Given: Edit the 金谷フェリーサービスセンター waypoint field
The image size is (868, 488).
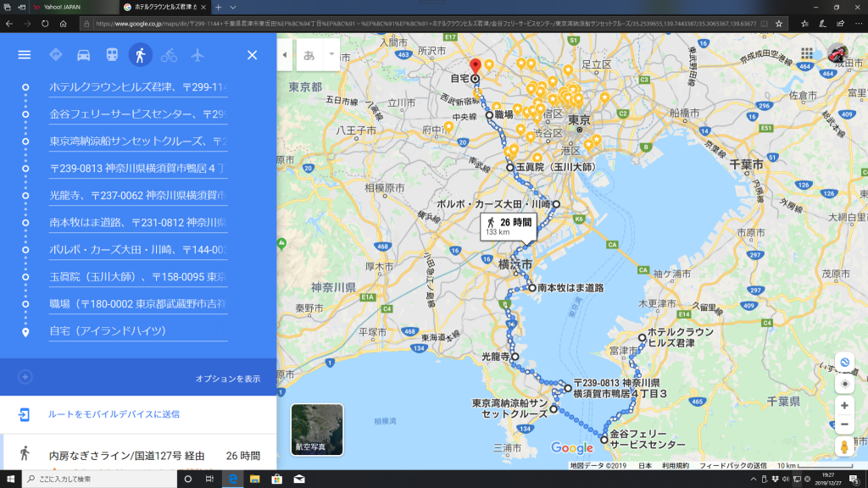Looking at the screenshot, I should [x=138, y=114].
